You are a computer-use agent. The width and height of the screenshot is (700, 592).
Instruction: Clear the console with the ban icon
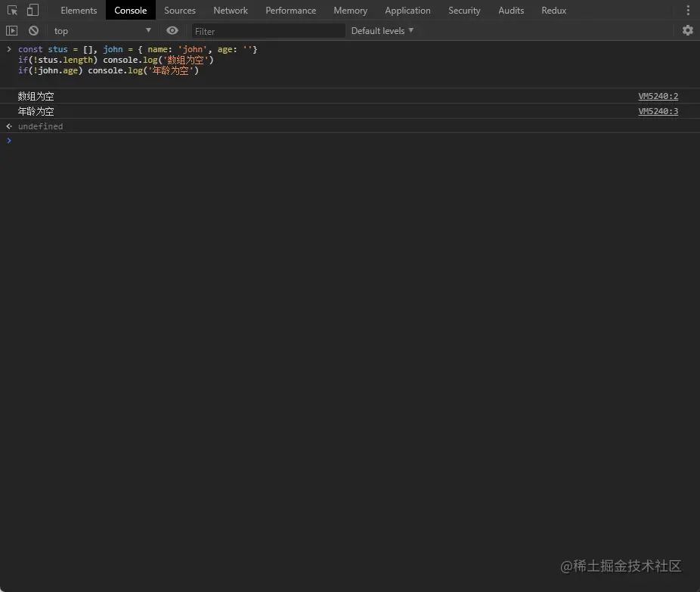33,31
